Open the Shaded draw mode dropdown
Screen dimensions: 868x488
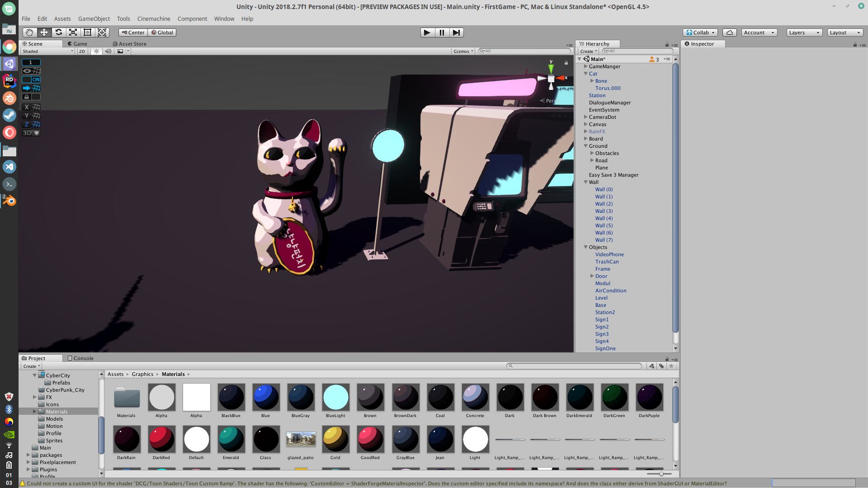[x=48, y=51]
